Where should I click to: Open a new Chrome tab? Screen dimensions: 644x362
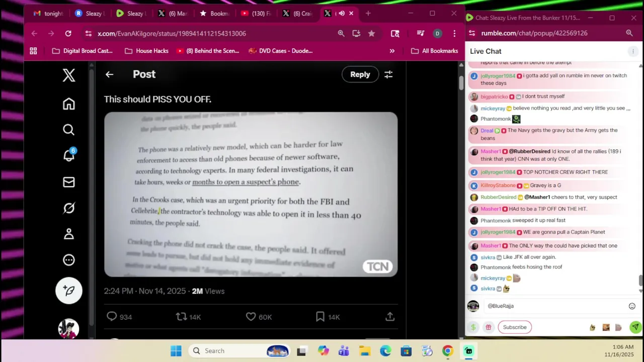click(368, 14)
